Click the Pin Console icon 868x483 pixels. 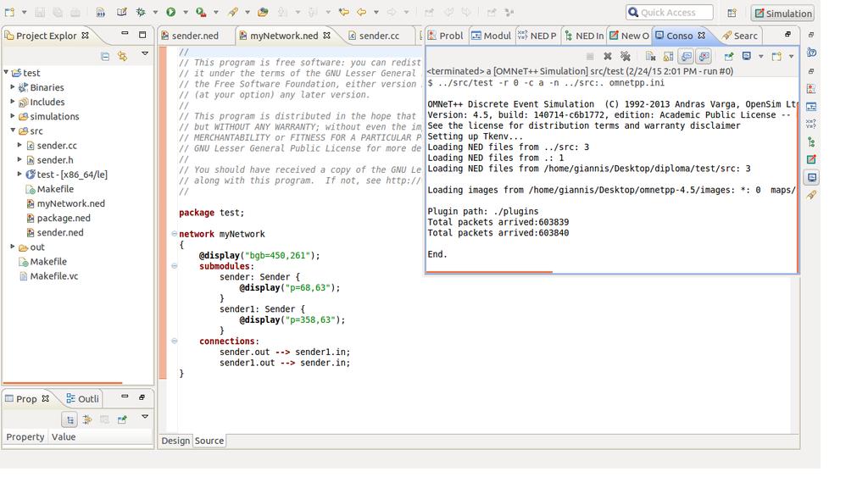(x=729, y=56)
